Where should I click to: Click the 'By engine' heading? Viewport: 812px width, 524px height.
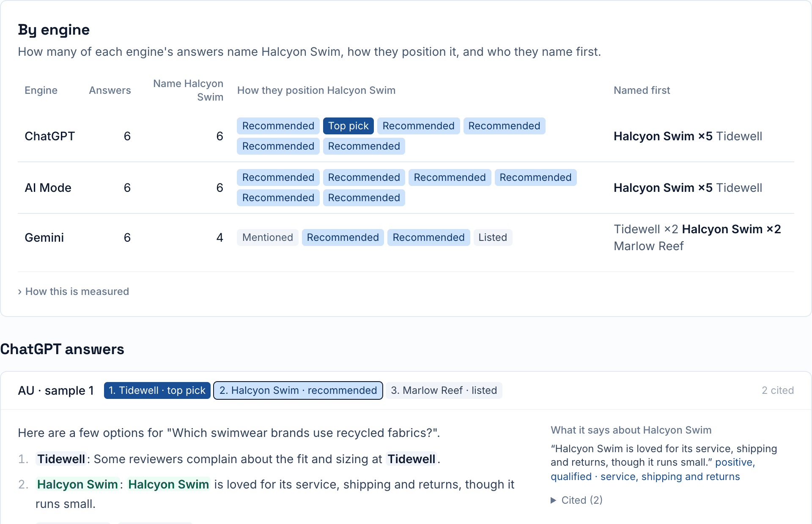[x=54, y=30]
